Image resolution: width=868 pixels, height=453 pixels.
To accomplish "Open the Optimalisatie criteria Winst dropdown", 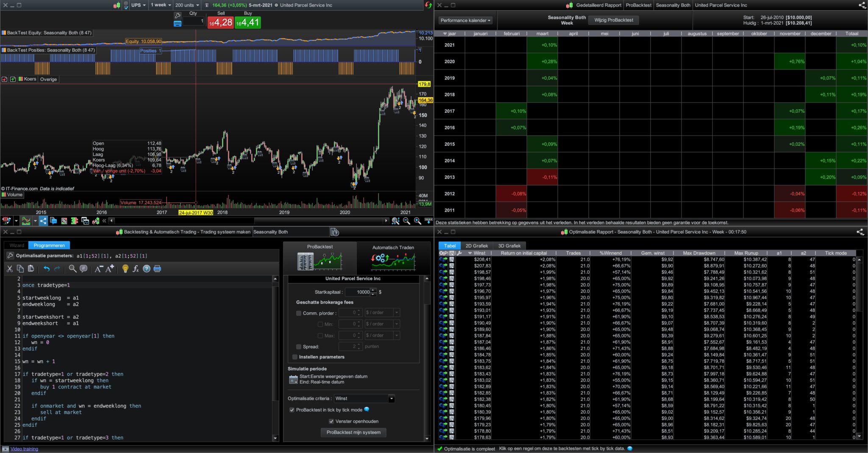I will [364, 398].
